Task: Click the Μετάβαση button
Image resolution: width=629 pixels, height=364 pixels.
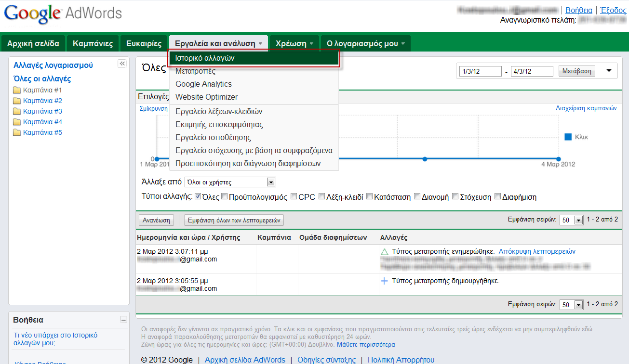Action: (577, 71)
